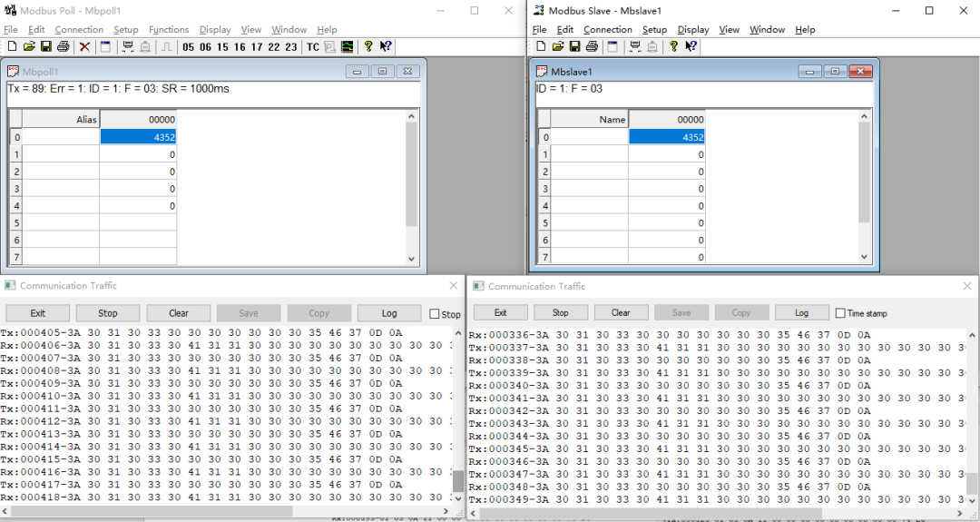Click Open file icon in Modbus Slave toolbar
Screen dimensions: 980x522
tap(558, 46)
